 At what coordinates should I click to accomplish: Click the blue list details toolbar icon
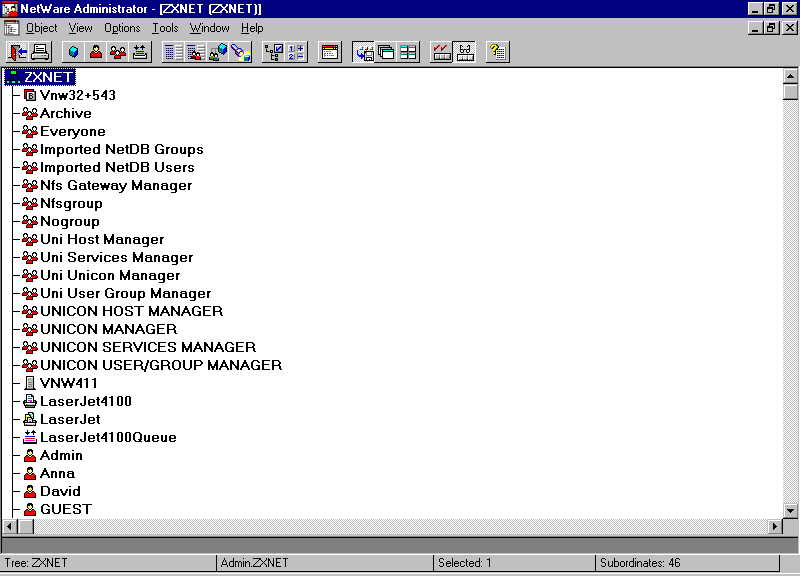173,52
